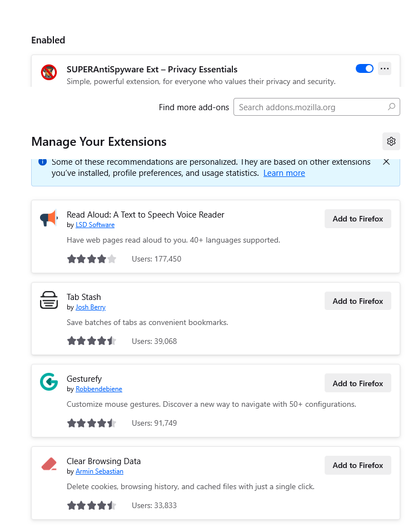Open SUPERAntiSpyware three-dot more options menu
408x532 pixels.
pyautogui.click(x=384, y=68)
